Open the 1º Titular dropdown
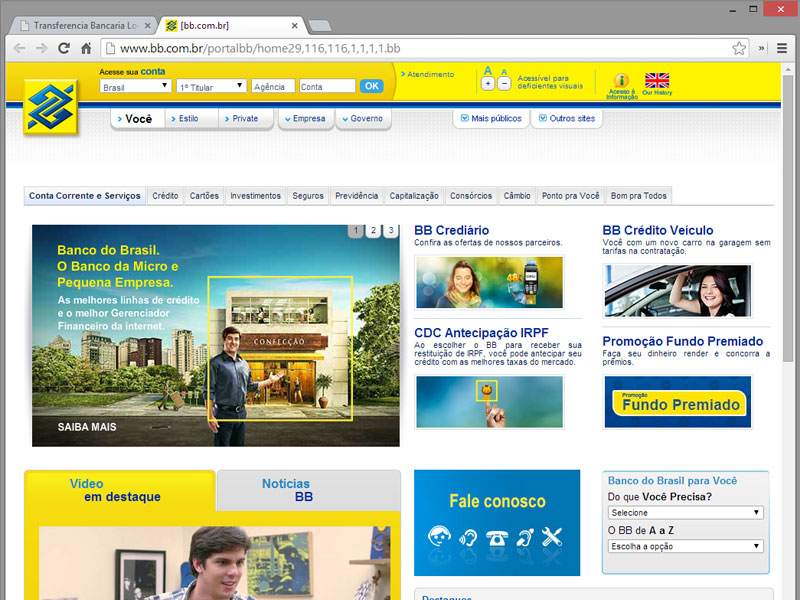The image size is (800, 600). click(x=211, y=86)
